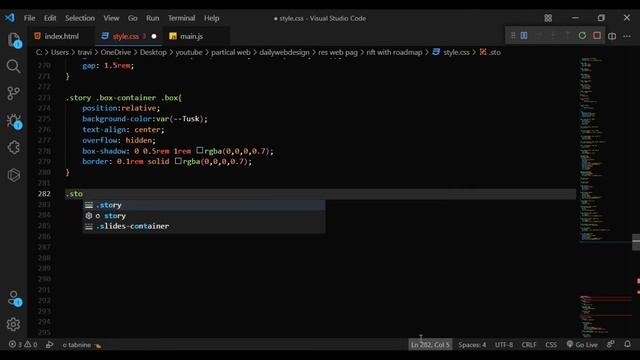Click the activity bar icon below Extensions
The width and height of the screenshot is (640, 360).
pos(13,175)
